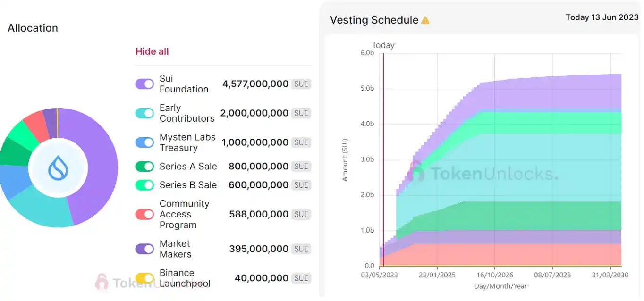Click the 16/10/2026 x-axis date label
Image resolution: width=644 pixels, height=301 pixels.
tap(495, 275)
